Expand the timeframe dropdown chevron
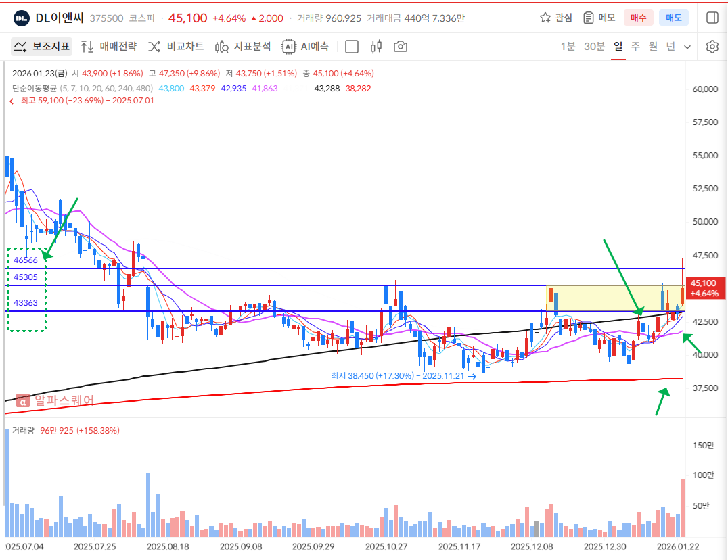 [x=687, y=47]
